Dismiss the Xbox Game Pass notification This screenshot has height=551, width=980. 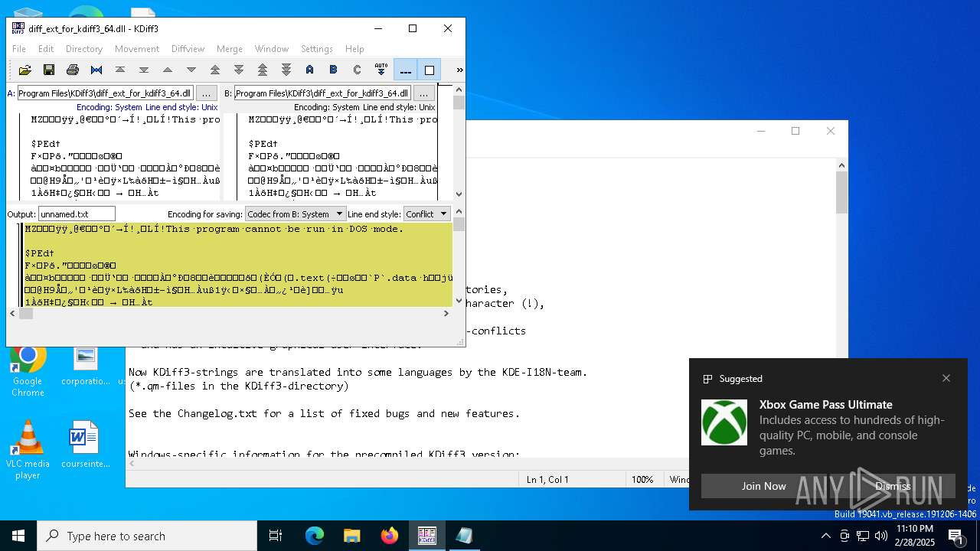pos(893,486)
